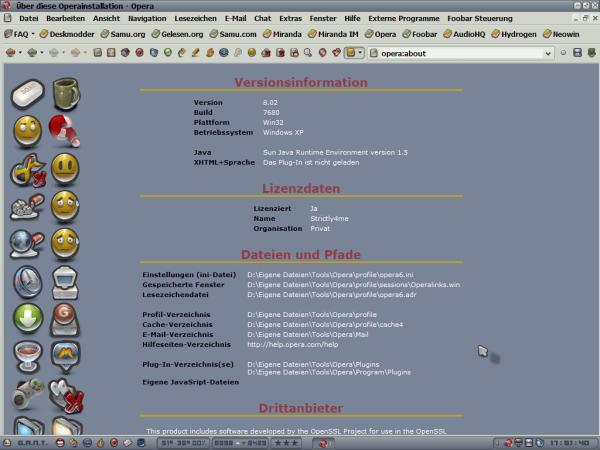Click the version value 8.02
Viewport: 600px width, 450px height.
[270, 103]
